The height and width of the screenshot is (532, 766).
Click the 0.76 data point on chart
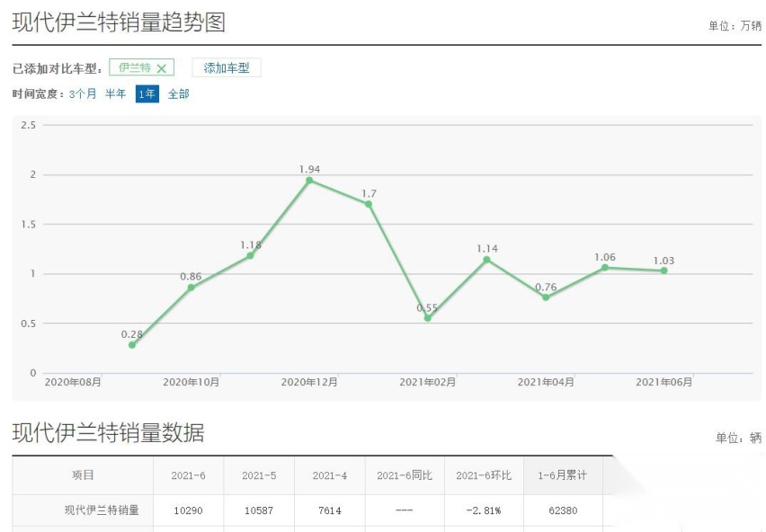546,297
